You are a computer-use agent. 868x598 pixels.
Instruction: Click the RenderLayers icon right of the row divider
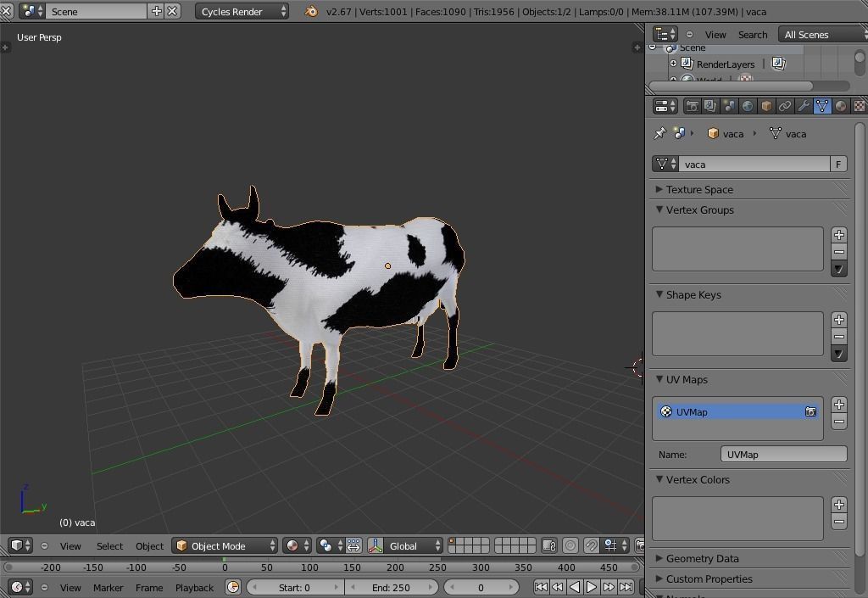(x=778, y=64)
